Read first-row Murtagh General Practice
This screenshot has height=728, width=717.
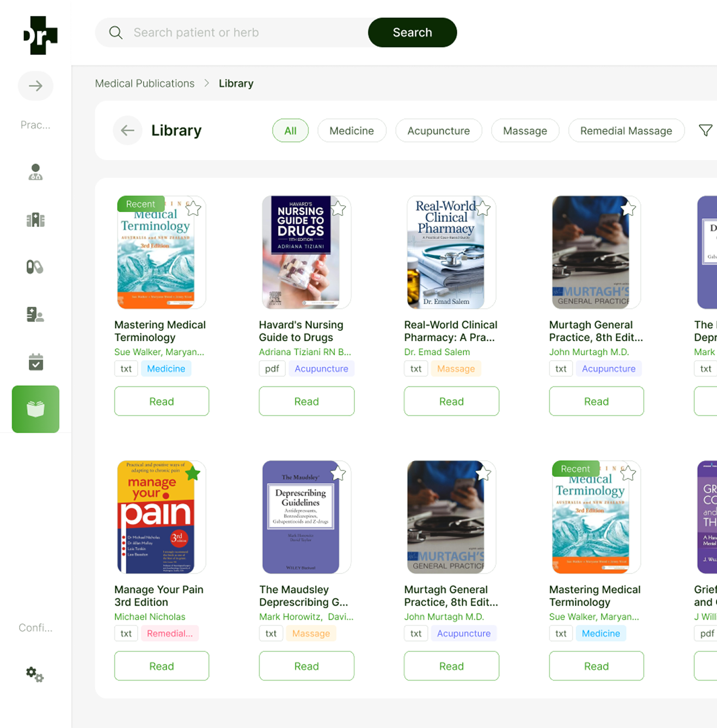pos(596,402)
